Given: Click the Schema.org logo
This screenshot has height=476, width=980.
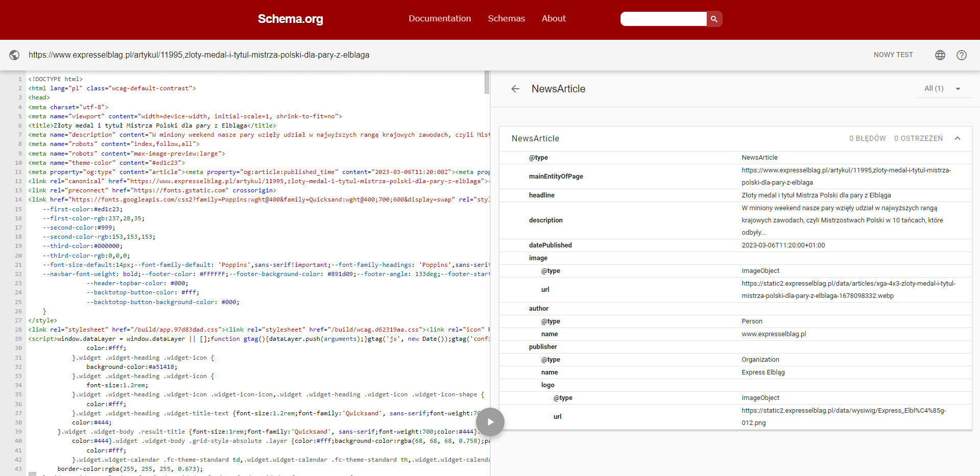Looking at the screenshot, I should 290,19.
